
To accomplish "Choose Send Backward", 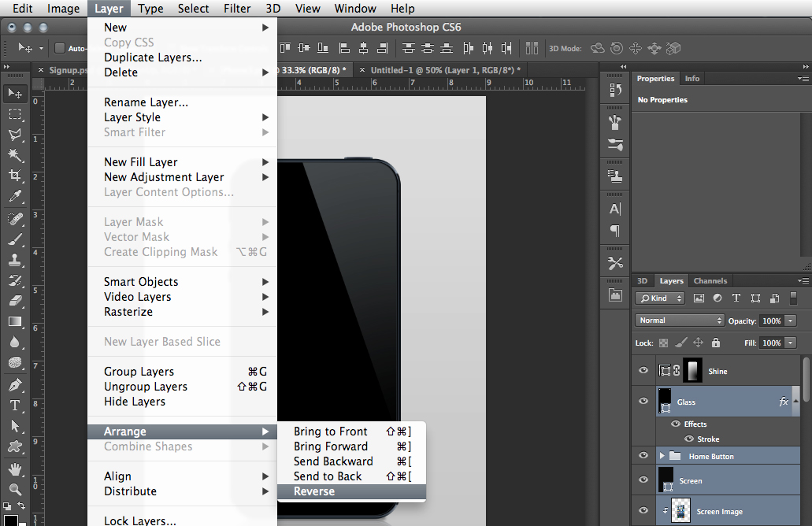I will [351, 461].
